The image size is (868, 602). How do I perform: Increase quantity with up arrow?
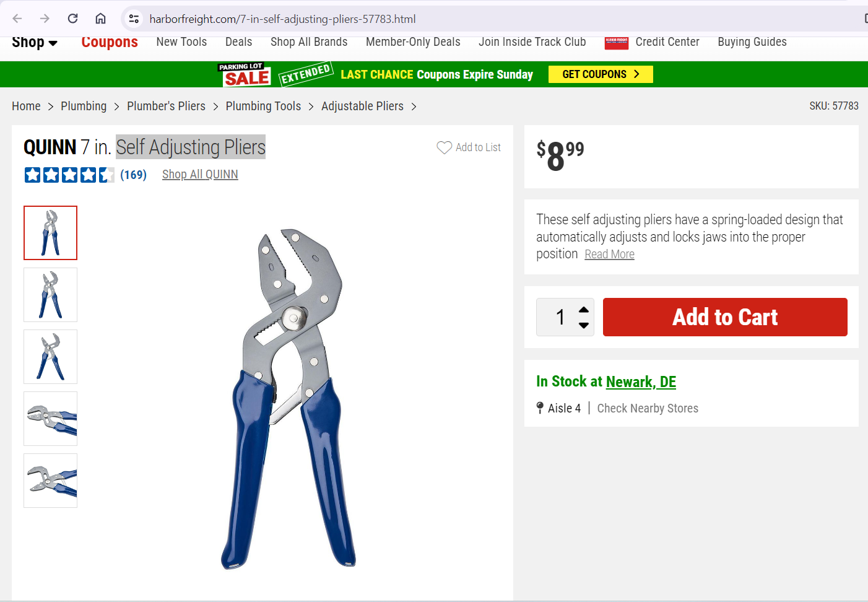click(583, 310)
